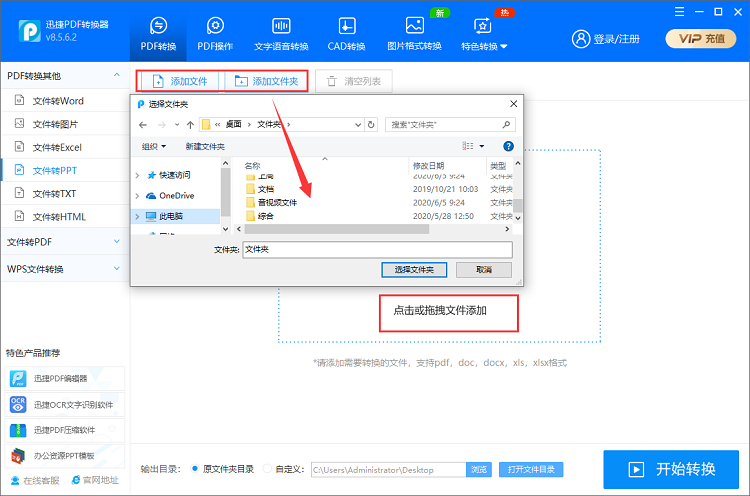Select the 音视频文件 folder

tap(277, 202)
